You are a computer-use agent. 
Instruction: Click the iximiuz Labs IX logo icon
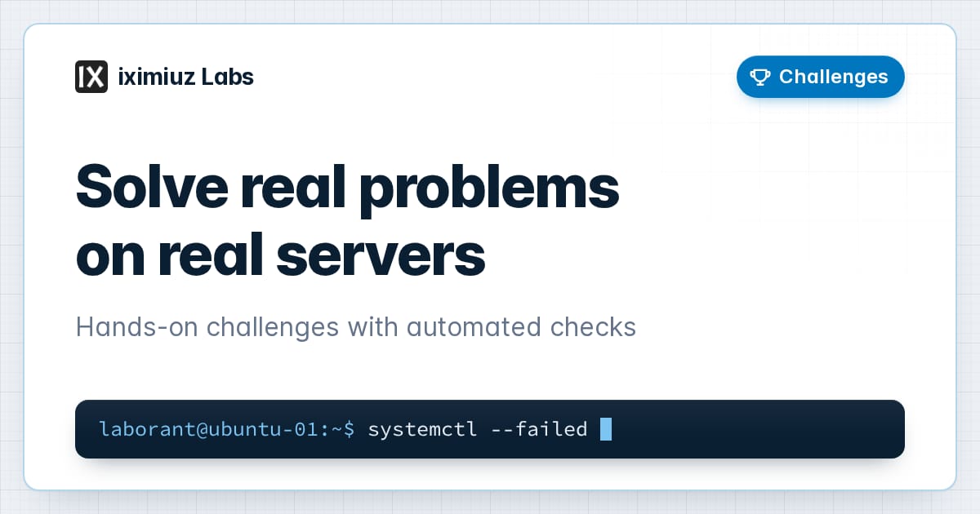click(x=91, y=77)
